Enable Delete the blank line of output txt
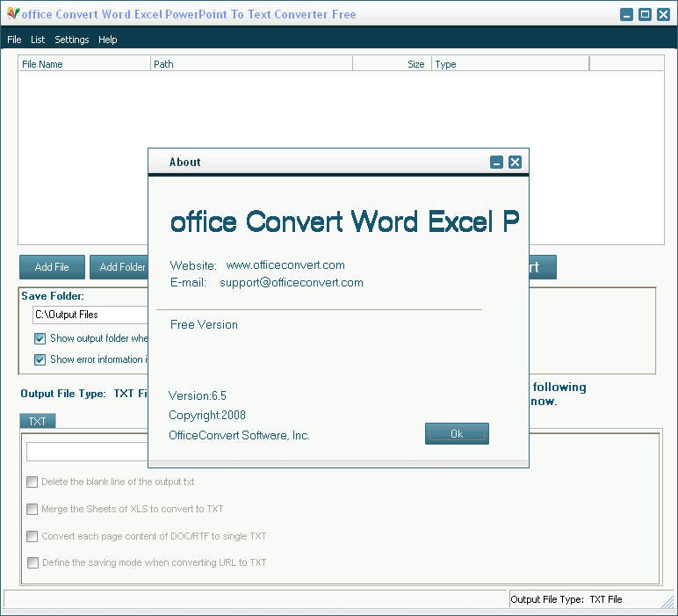 point(32,482)
